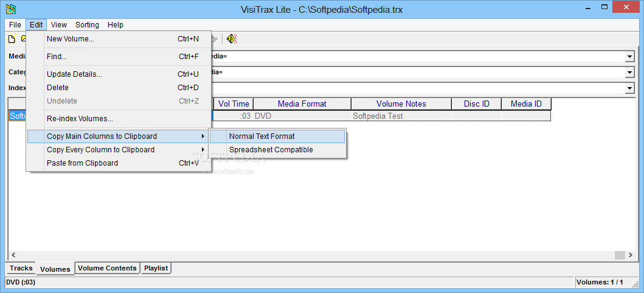This screenshot has width=644, height=293.
Task: Select the ':03' Vol Time cell
Action: point(234,116)
